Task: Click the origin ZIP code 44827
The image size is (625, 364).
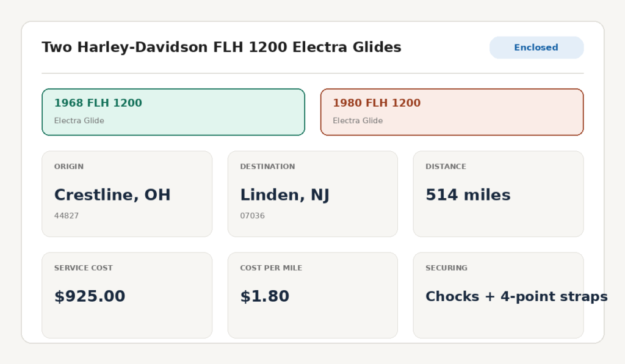Action: pyautogui.click(x=67, y=215)
